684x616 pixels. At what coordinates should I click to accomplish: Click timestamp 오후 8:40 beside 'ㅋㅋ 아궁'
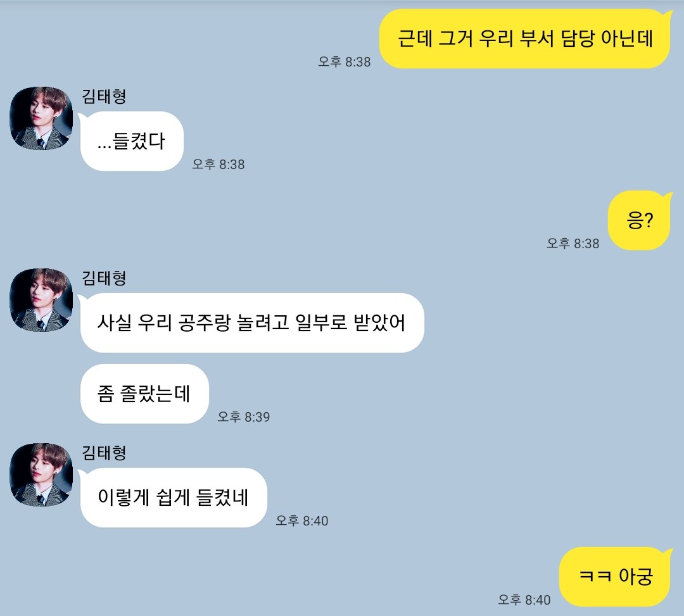[x=524, y=600]
